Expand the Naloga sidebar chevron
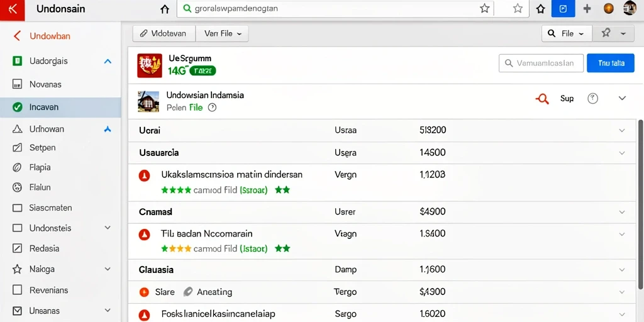The width and height of the screenshot is (644, 322). click(x=108, y=269)
